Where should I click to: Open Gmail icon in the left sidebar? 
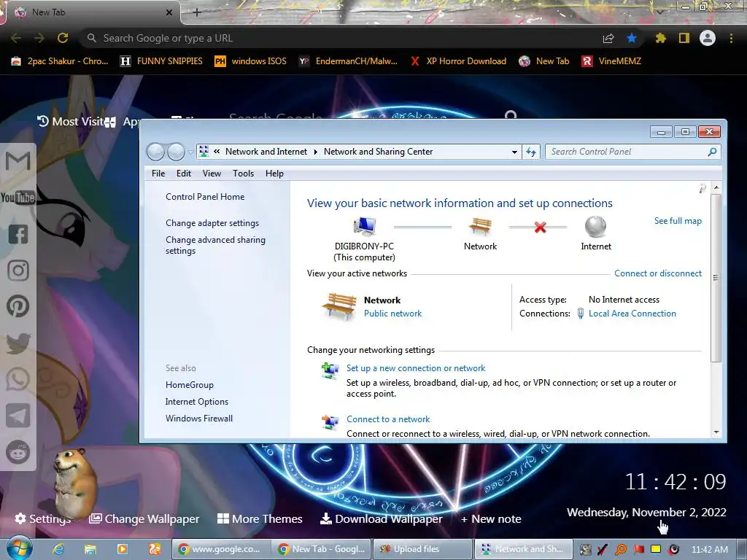18,161
